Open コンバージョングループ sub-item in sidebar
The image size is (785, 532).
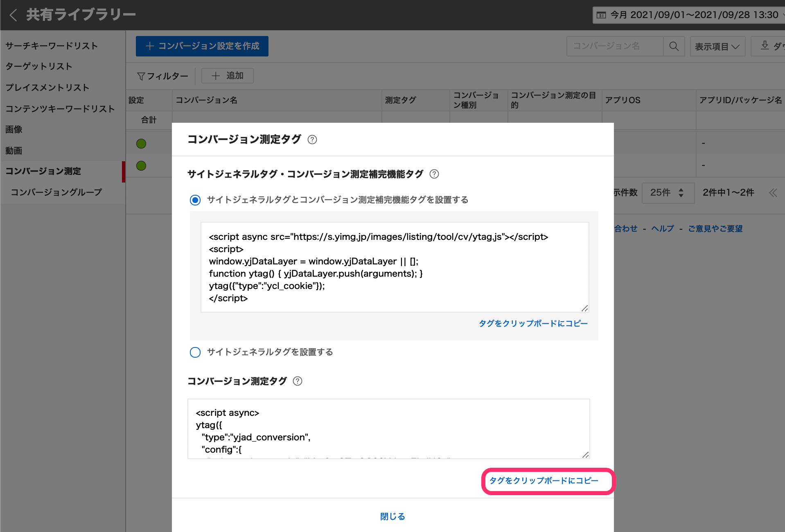(x=56, y=192)
